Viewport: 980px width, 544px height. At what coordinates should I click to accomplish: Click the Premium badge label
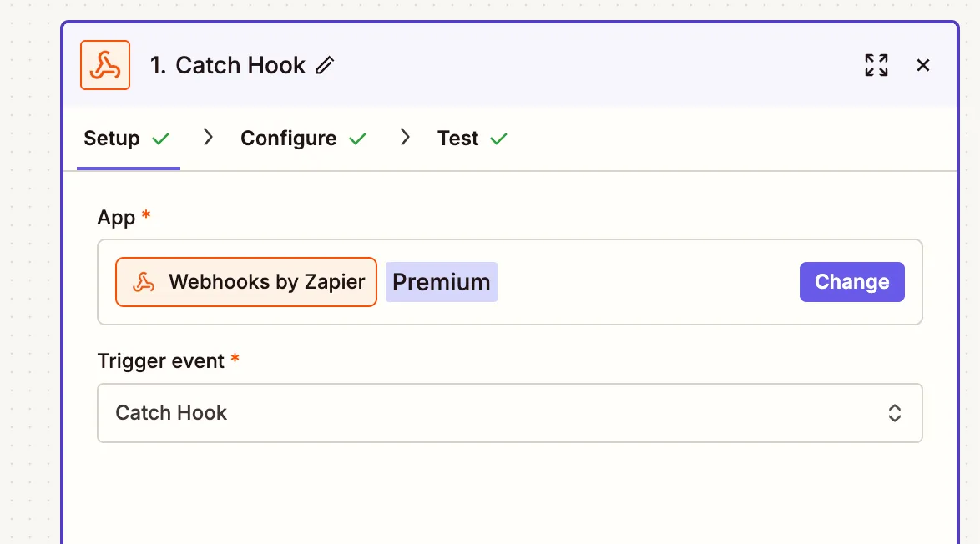441,281
